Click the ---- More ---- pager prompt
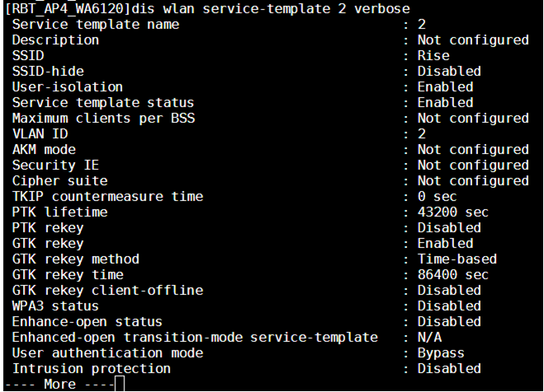Screen dimensions: 544x392 59,385
